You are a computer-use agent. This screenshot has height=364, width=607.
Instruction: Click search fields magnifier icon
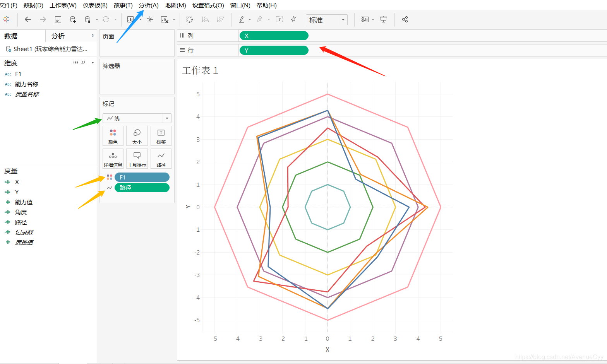point(83,62)
